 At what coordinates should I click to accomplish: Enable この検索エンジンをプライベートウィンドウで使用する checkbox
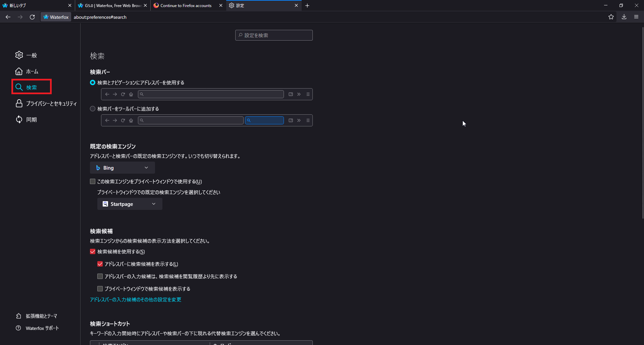click(x=93, y=181)
